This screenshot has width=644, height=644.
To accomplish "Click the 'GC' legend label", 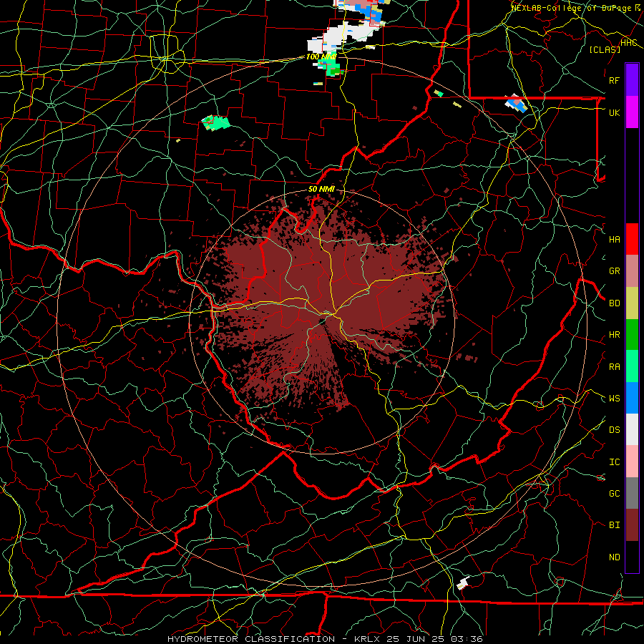I will point(614,494).
